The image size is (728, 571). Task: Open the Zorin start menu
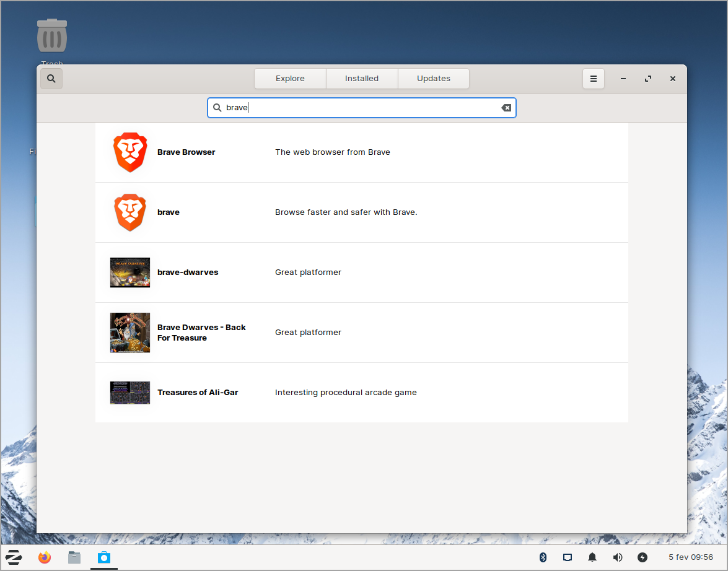click(x=14, y=557)
